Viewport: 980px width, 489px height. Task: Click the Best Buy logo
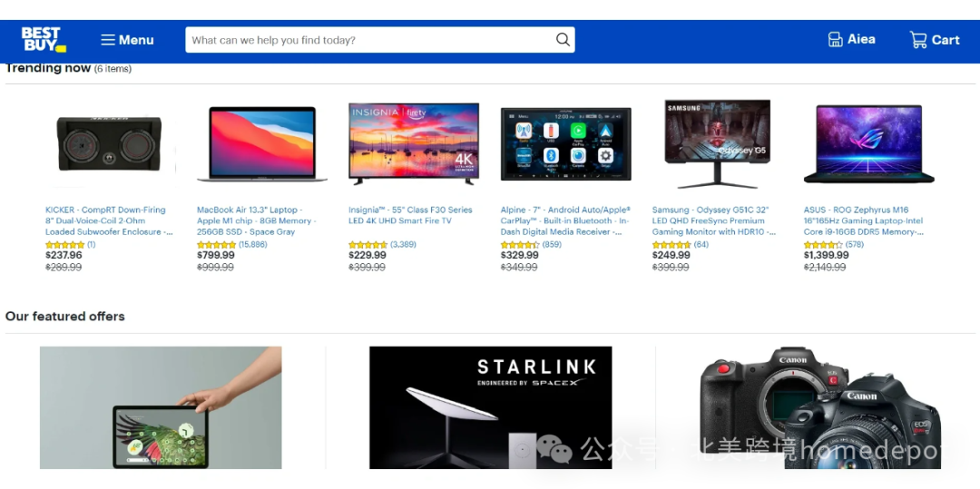click(44, 39)
